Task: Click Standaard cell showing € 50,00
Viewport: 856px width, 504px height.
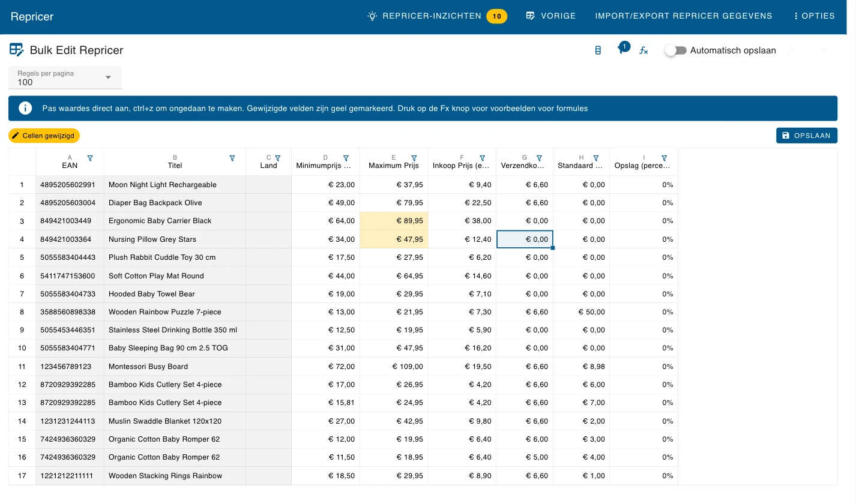Action: point(581,312)
